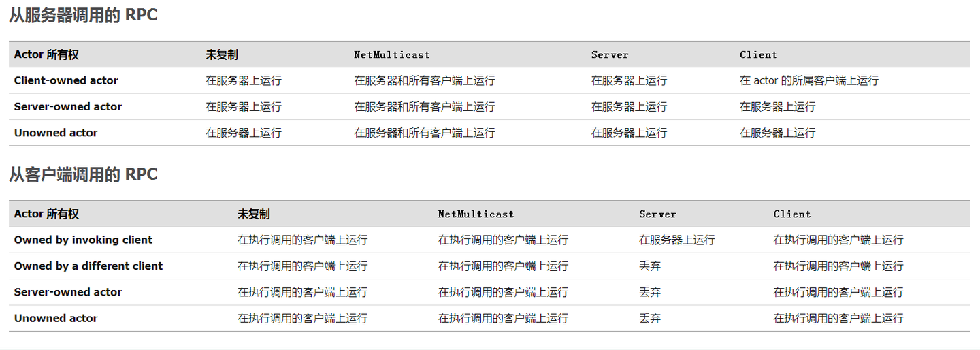This screenshot has height=350, width=980.
Task: Click the '从客户端调用的 RPC' heading
Action: coord(83,174)
